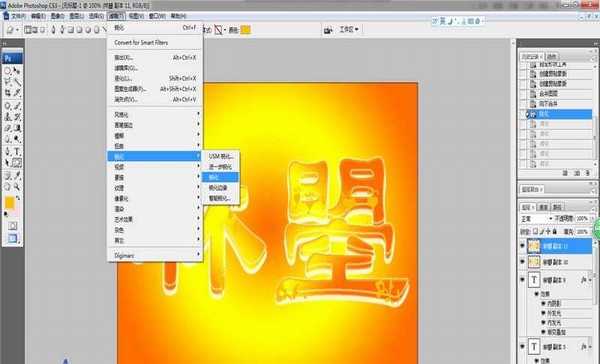The image size is (600, 364).
Task: Choose 进一步锐化 in the sharpen submenu
Action: [221, 167]
